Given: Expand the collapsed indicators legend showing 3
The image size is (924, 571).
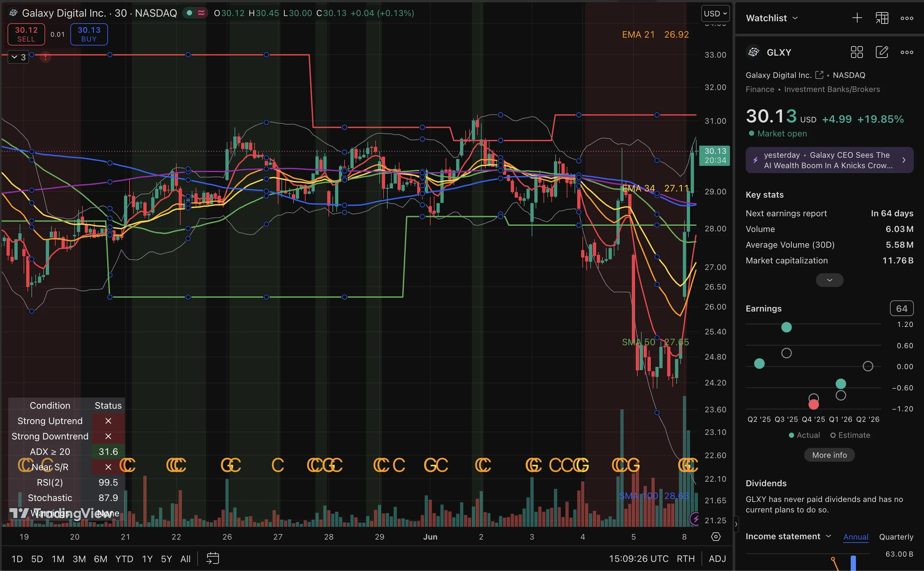Looking at the screenshot, I should pos(18,57).
